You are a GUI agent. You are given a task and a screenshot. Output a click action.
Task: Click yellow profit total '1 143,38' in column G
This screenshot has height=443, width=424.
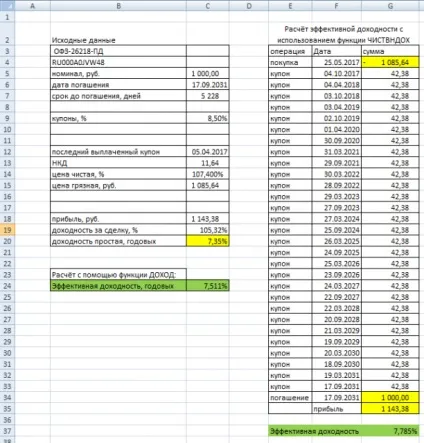point(390,409)
